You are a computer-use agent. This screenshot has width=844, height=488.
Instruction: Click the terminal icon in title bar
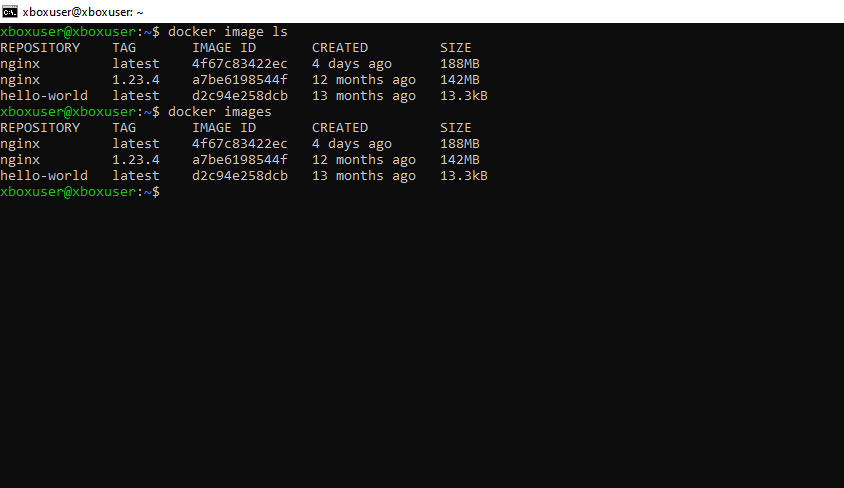(11, 11)
